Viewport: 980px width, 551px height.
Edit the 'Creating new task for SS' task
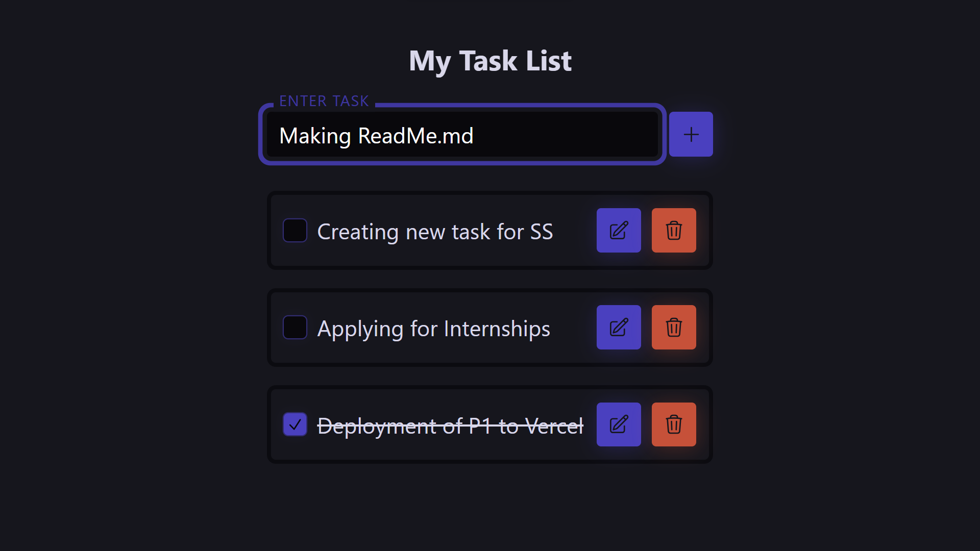pyautogui.click(x=619, y=230)
